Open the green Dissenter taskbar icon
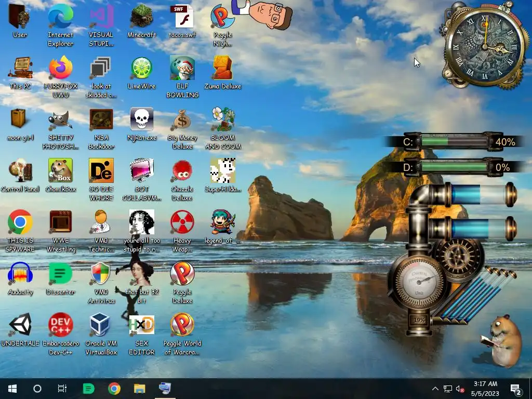The height and width of the screenshot is (399, 532). (88, 389)
